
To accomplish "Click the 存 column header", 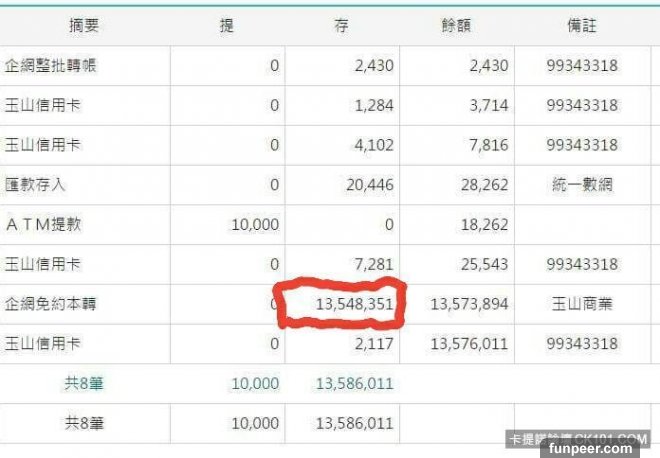I will 341,26.
